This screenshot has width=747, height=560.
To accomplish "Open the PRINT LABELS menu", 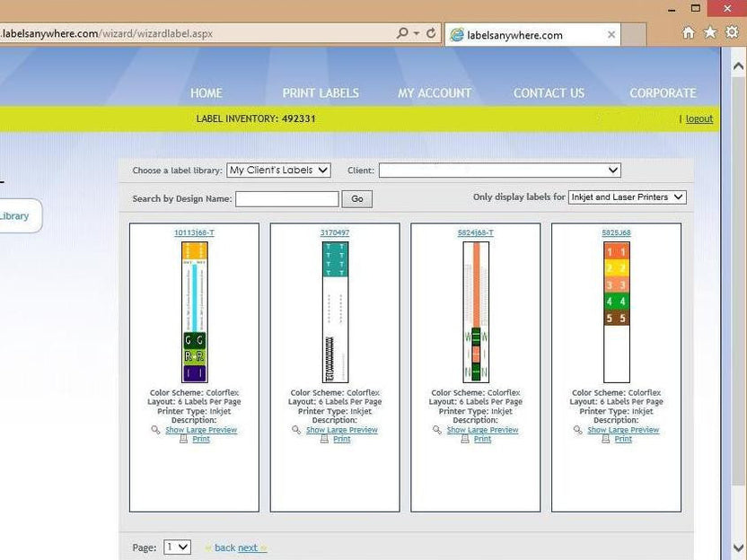I will coord(321,92).
